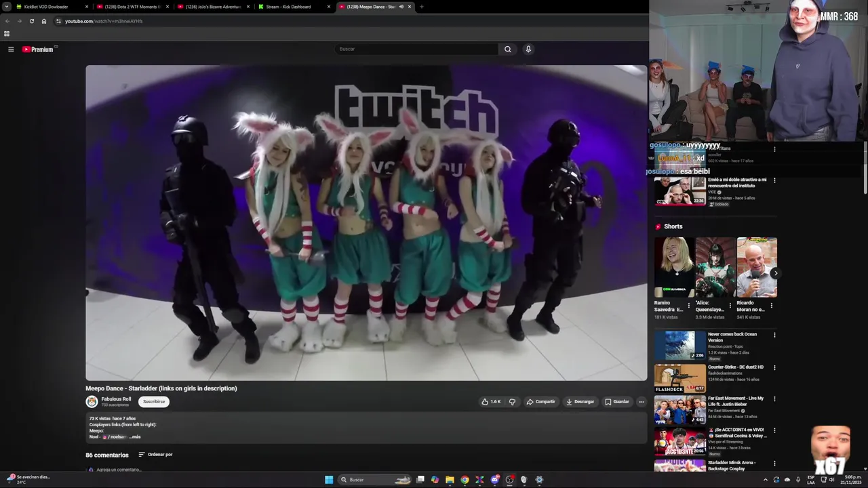Click ESP LAA language indicator in tray
The image size is (868, 488).
coord(811,479)
